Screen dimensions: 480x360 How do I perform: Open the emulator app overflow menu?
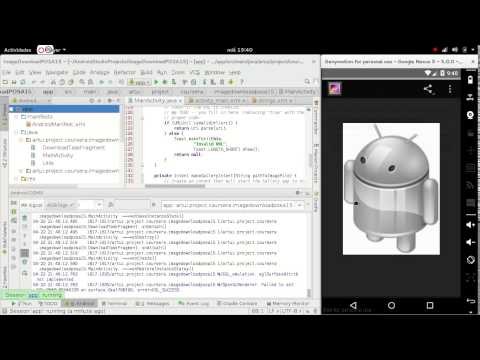pos(450,89)
